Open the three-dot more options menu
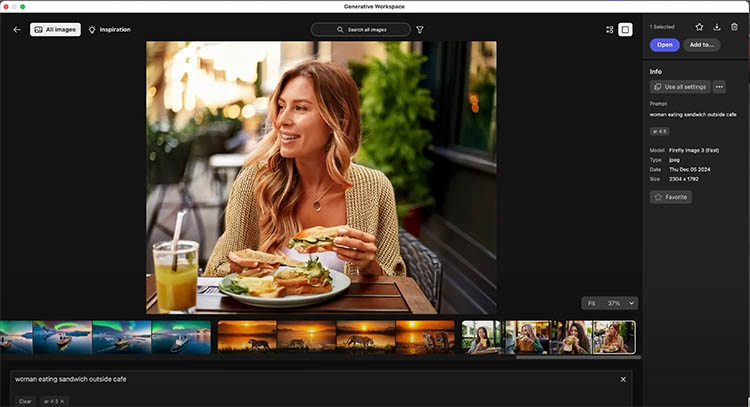The height and width of the screenshot is (407, 750). click(x=719, y=87)
